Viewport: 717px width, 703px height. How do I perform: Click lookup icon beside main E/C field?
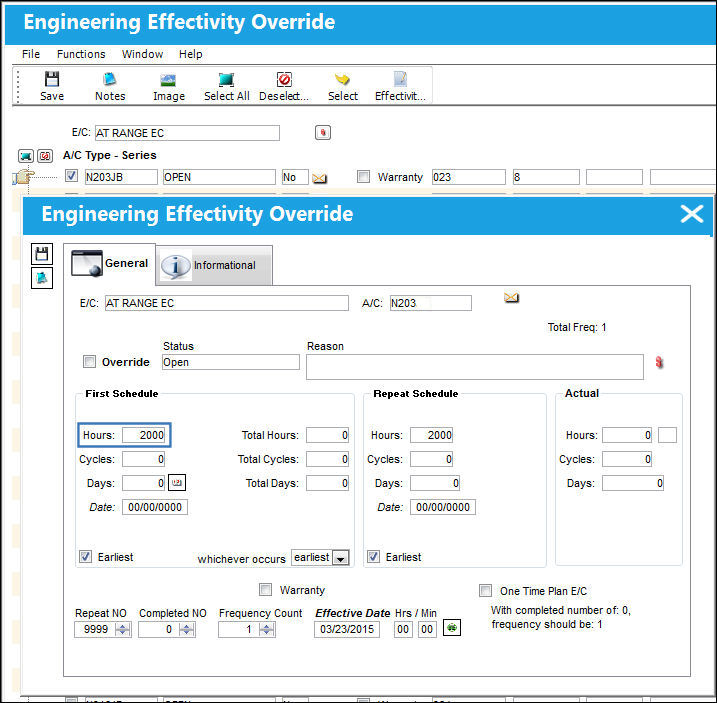323,133
